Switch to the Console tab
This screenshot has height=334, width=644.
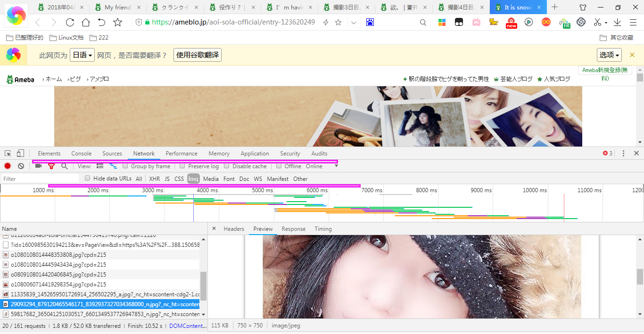coord(82,154)
